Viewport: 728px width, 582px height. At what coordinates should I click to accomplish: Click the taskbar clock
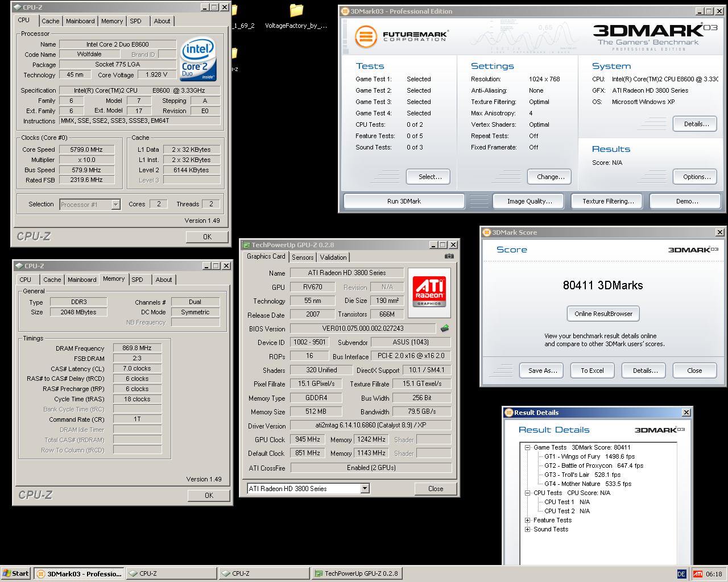pos(714,574)
